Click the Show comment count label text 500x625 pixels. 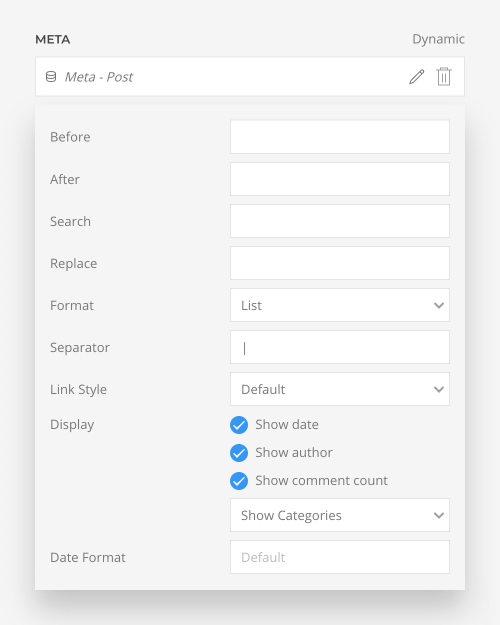[x=321, y=480]
